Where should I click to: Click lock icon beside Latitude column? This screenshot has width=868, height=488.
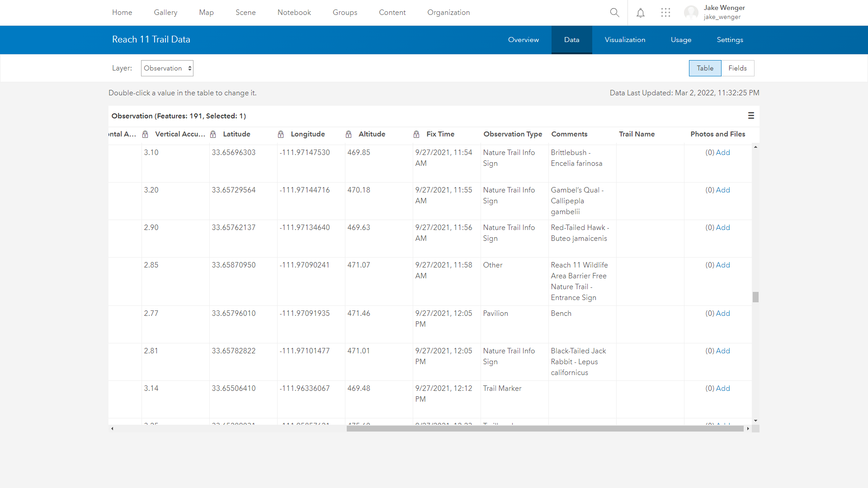click(x=213, y=134)
